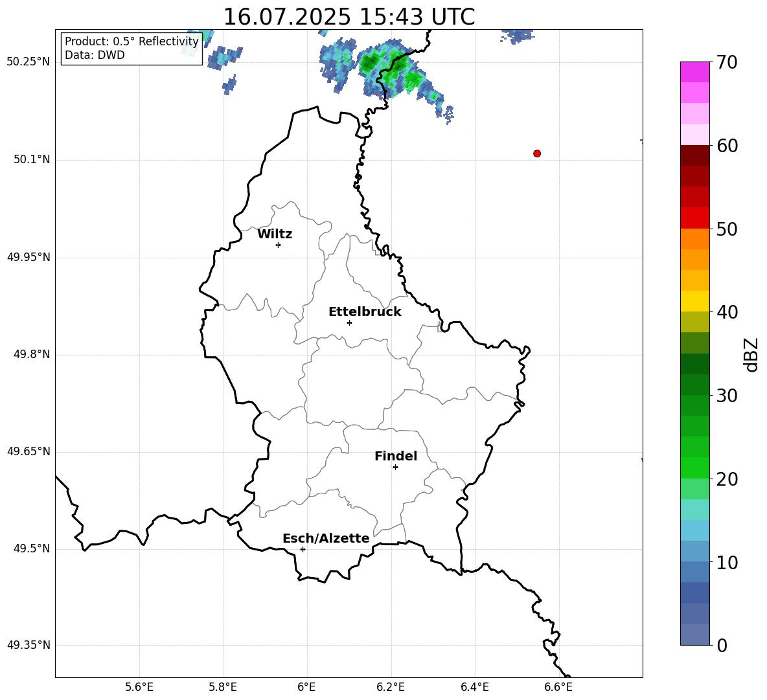Click the 30 tick label on colorbar

tap(727, 396)
